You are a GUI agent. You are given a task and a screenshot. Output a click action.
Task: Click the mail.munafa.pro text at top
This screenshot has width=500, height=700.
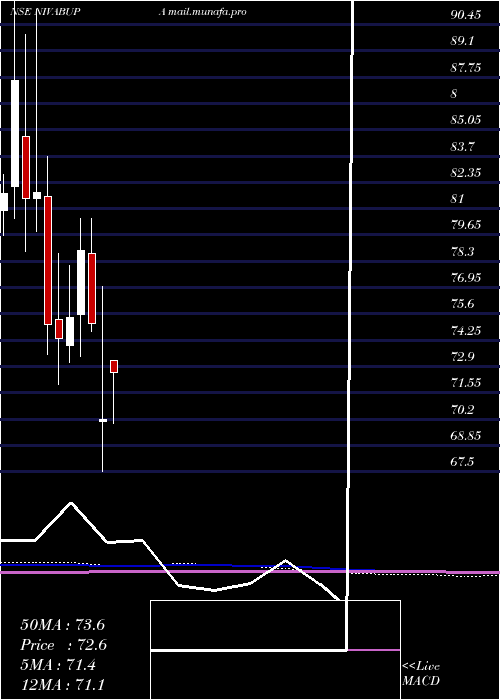pos(208,12)
